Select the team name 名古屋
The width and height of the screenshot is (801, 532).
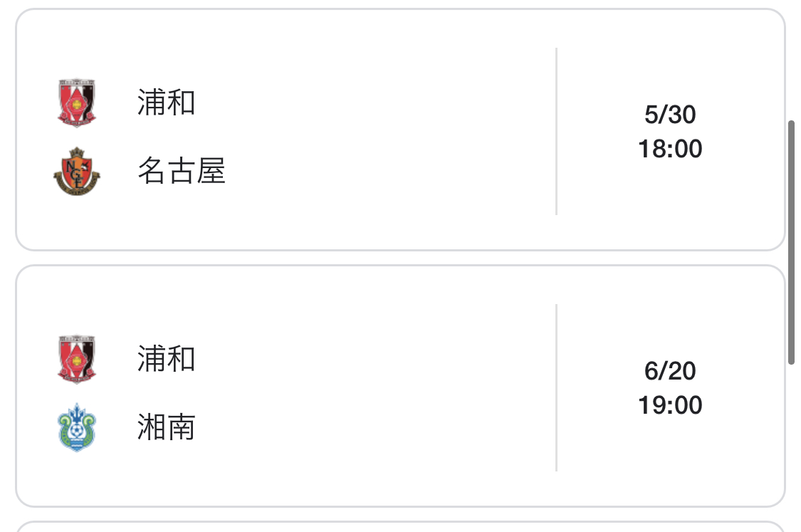tap(181, 172)
